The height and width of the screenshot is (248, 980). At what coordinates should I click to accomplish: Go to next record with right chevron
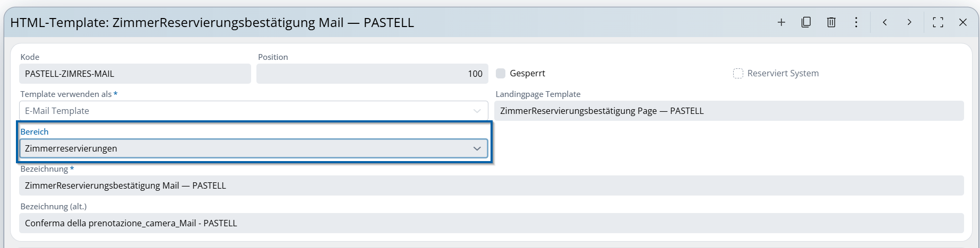pyautogui.click(x=909, y=22)
